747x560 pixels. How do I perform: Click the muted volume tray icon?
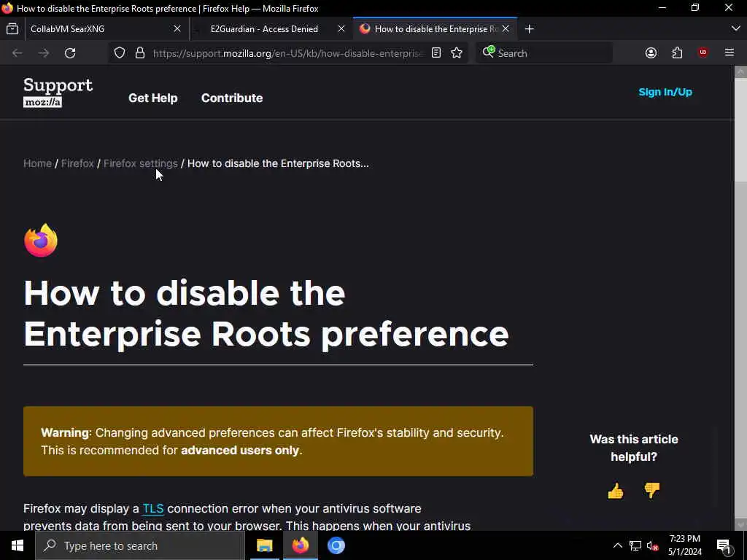(653, 545)
